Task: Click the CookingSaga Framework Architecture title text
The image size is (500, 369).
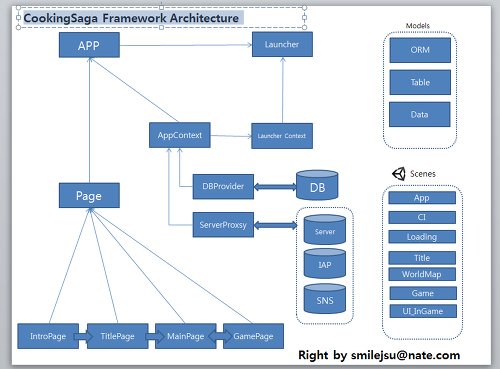Action: (x=131, y=18)
